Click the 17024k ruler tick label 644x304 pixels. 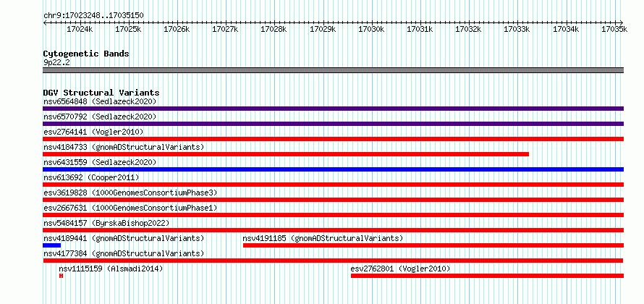[x=80, y=29]
